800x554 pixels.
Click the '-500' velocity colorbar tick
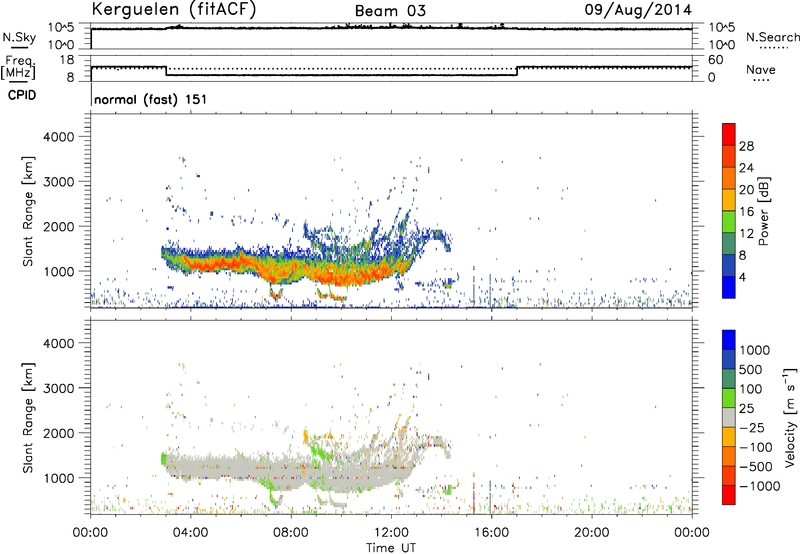(x=756, y=467)
